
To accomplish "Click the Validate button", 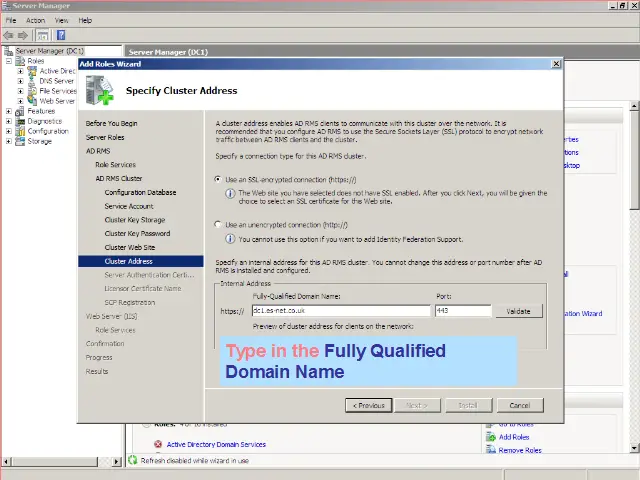I will (518, 311).
